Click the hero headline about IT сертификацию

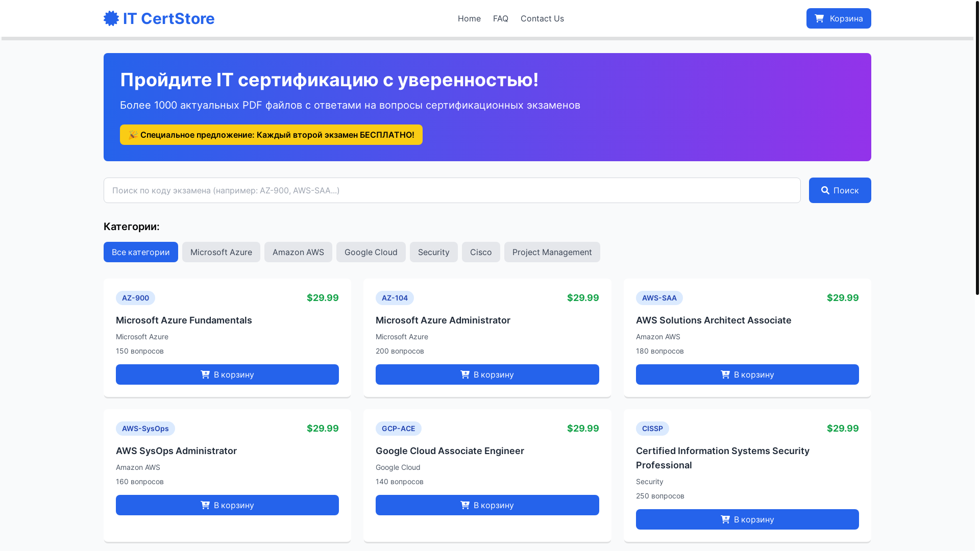click(x=329, y=80)
